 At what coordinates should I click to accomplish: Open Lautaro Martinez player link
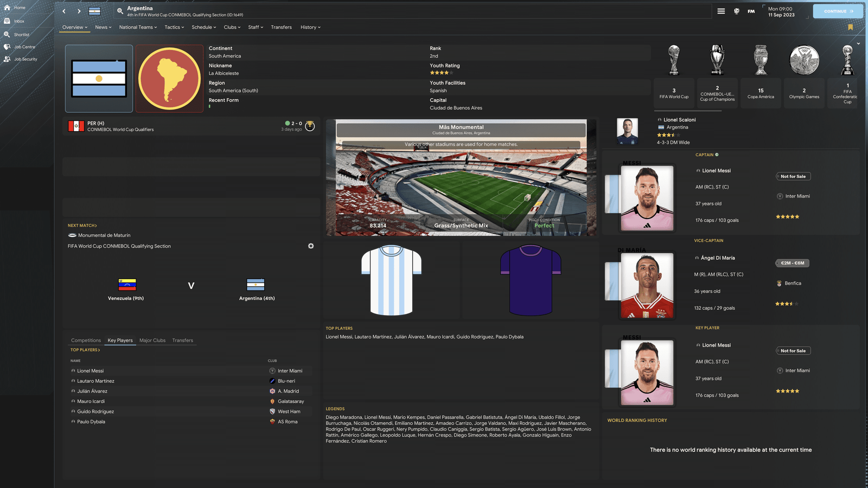click(x=95, y=381)
